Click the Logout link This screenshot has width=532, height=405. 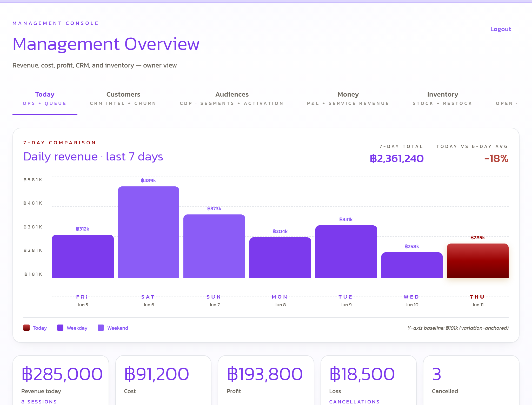pyautogui.click(x=500, y=29)
